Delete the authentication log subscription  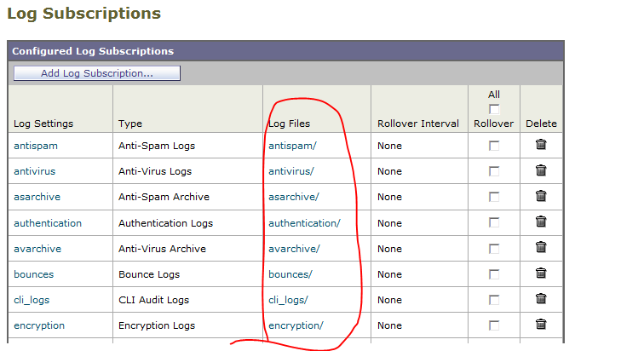click(540, 222)
